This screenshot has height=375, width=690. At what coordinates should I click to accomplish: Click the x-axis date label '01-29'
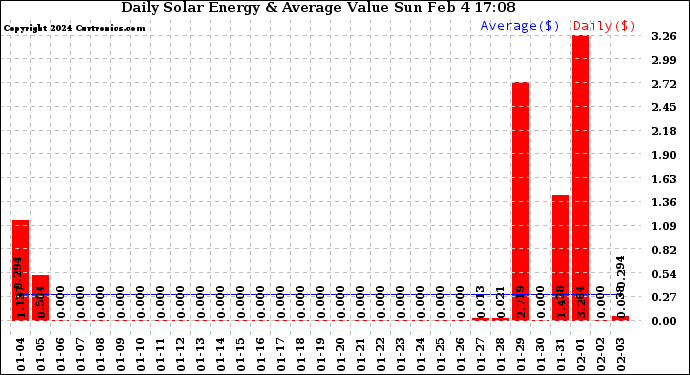[x=521, y=355]
